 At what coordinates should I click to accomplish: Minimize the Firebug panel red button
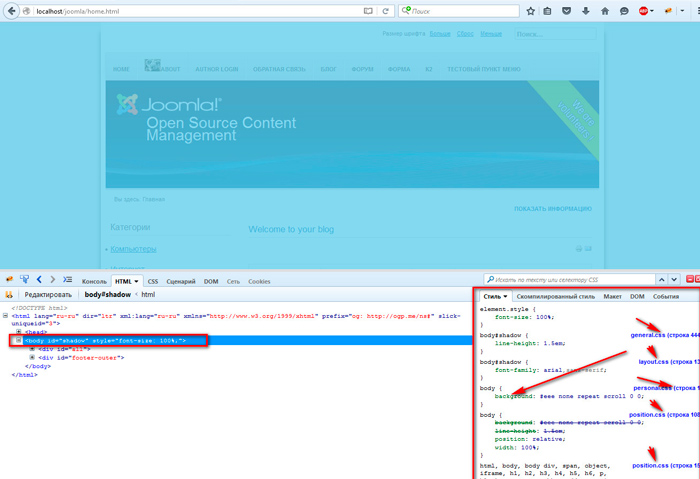point(690,279)
